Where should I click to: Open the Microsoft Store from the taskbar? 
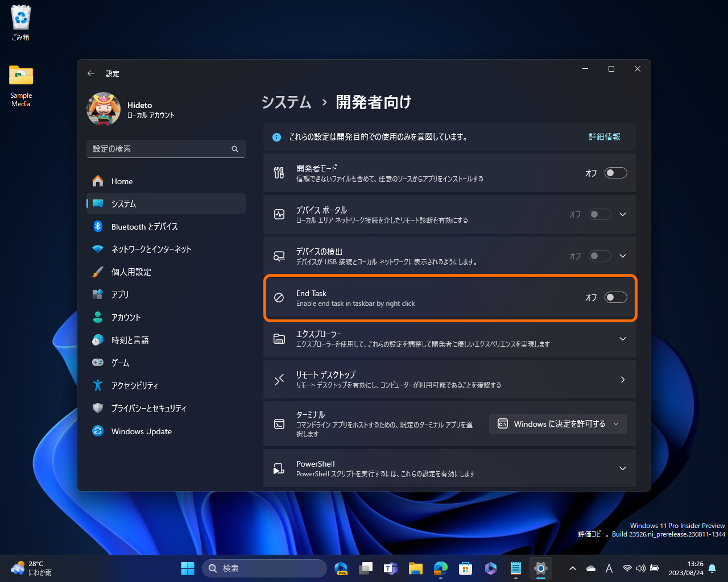pos(465,568)
